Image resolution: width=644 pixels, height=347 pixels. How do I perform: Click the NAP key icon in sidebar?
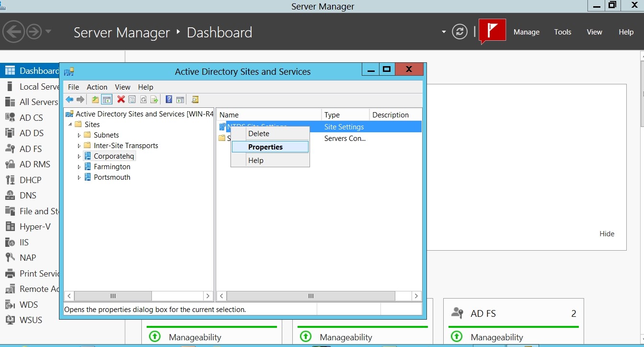coord(10,258)
